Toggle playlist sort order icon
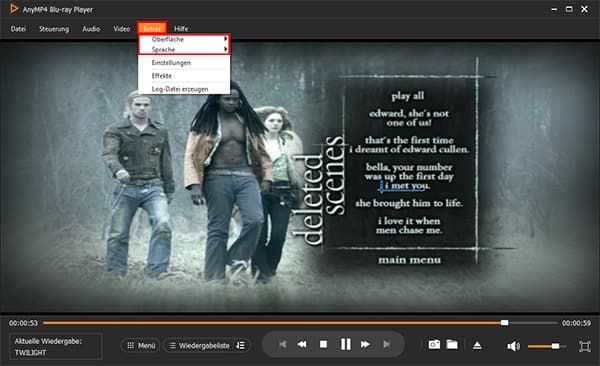This screenshot has width=600, height=366. pyautogui.click(x=241, y=345)
